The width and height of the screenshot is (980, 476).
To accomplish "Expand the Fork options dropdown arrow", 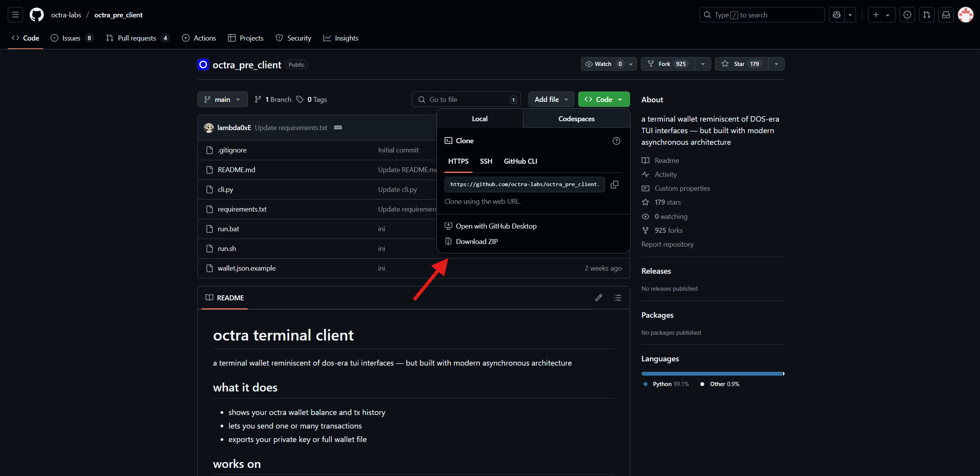I will [x=703, y=64].
